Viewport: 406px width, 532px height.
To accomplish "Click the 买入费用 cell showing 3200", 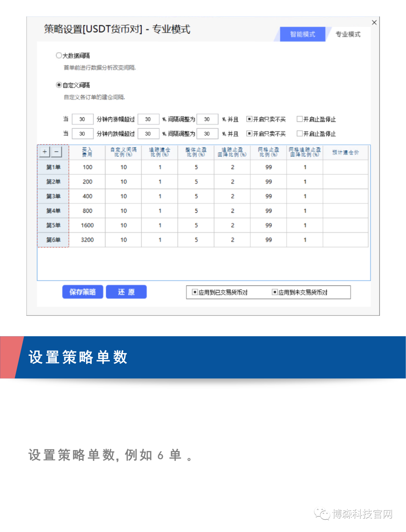I will pyautogui.click(x=87, y=240).
